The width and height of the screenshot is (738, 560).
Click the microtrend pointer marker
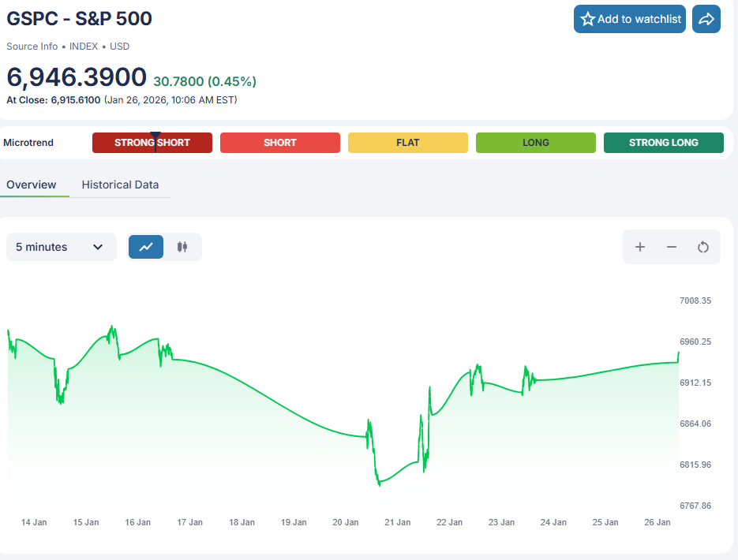click(x=155, y=135)
